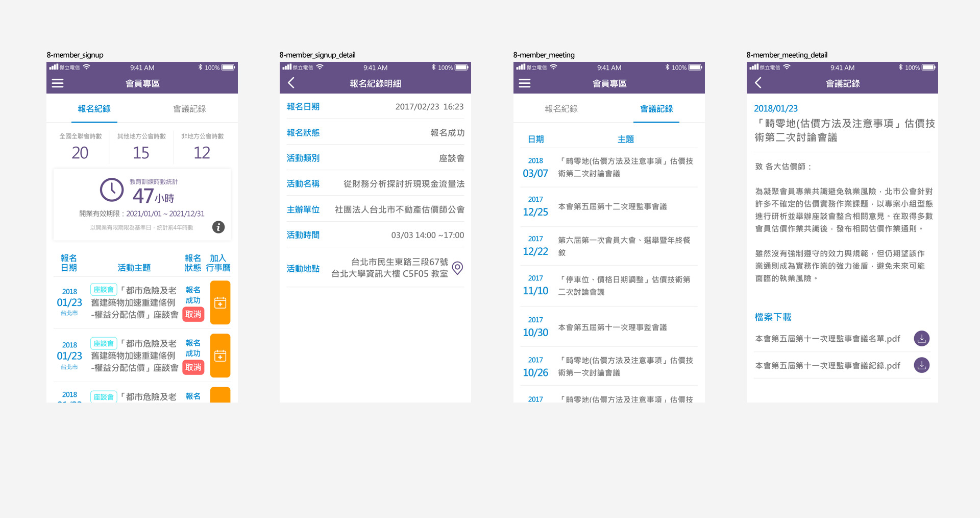The height and width of the screenshot is (518, 980).
Task: Go back from 會議記錄 detail screen
Action: (757, 82)
